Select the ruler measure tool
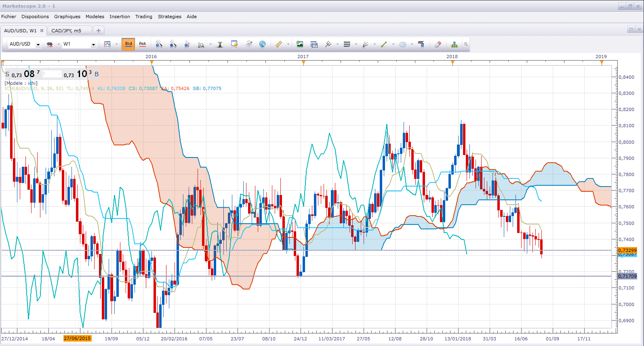Viewport: 644px width, 346px height. pyautogui.click(x=279, y=44)
